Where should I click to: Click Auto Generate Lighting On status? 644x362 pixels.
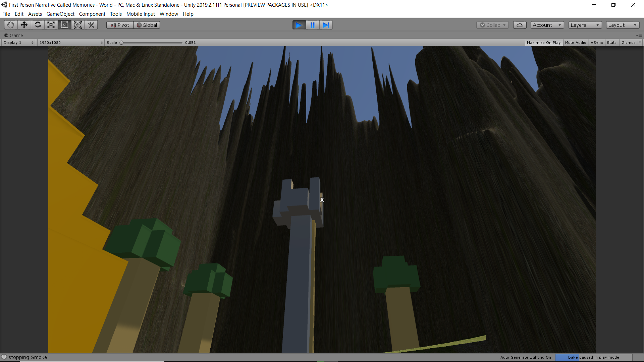point(526,357)
